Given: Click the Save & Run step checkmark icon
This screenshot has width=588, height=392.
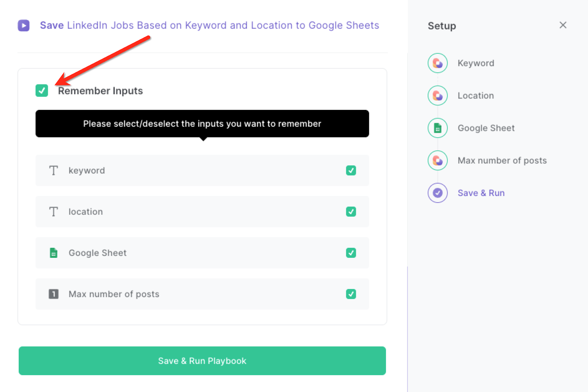Looking at the screenshot, I should (438, 193).
